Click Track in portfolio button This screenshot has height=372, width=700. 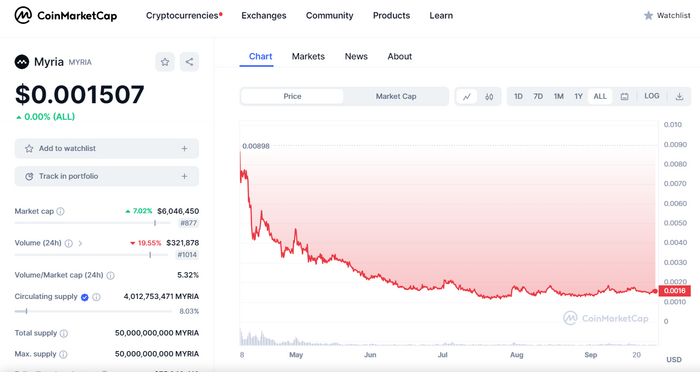(107, 176)
